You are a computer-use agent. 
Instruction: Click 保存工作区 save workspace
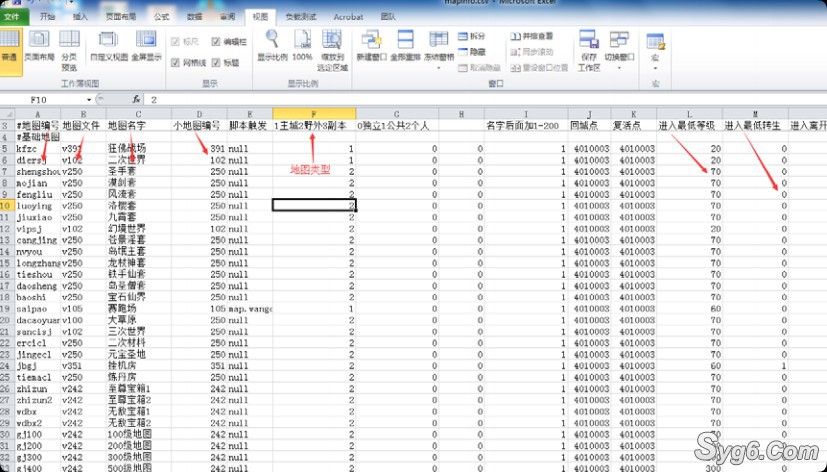(589, 51)
